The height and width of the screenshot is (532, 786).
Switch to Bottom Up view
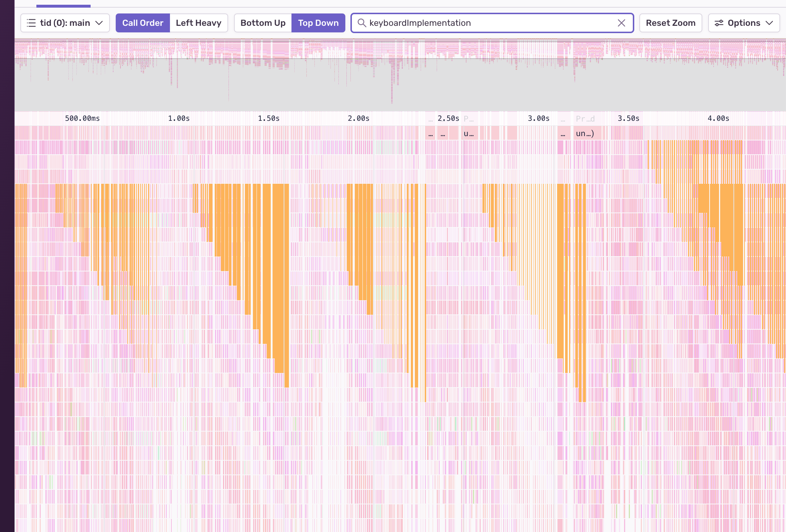click(x=263, y=23)
